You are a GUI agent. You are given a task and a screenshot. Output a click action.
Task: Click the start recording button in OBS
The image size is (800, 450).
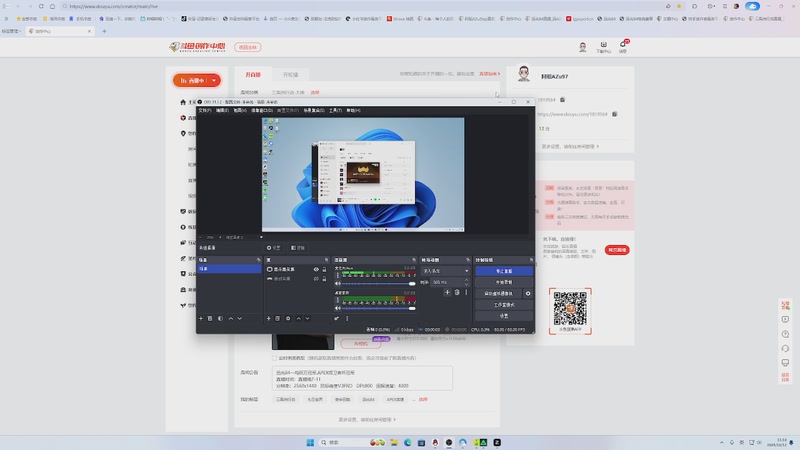[504, 282]
